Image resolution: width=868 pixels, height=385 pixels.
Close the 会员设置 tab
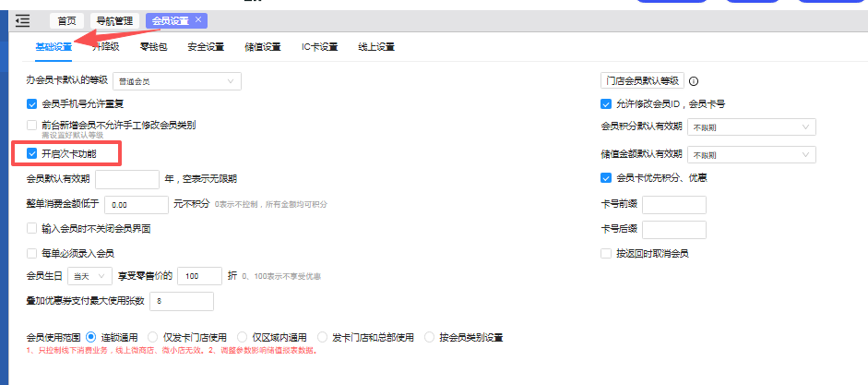tap(198, 20)
